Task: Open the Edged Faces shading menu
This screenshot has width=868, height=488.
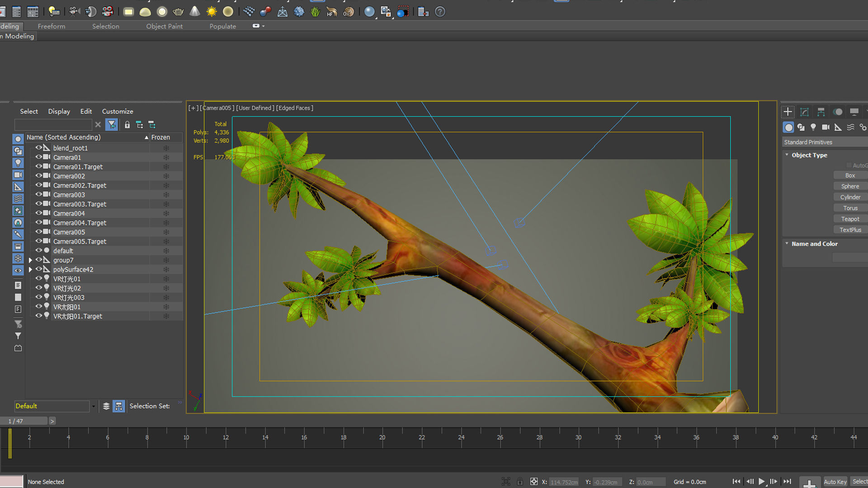Action: [x=294, y=108]
